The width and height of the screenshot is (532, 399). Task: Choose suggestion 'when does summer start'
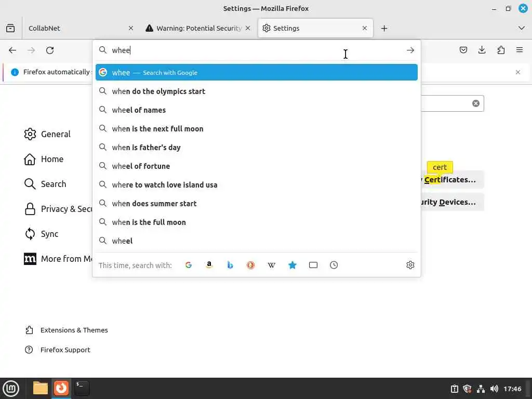pos(257,204)
